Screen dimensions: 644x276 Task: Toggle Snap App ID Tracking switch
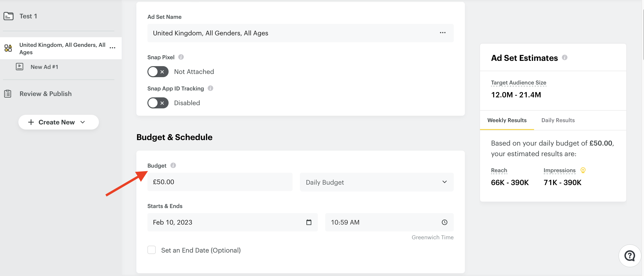pyautogui.click(x=158, y=103)
